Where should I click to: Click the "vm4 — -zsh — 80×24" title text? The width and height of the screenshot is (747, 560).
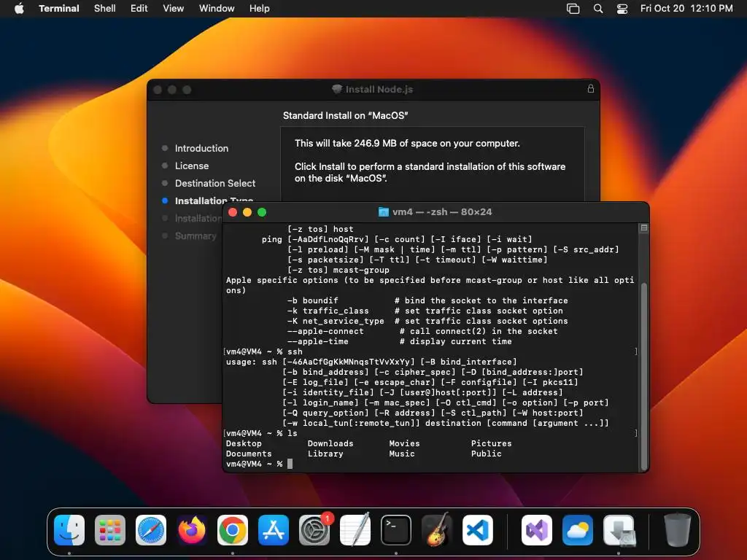[442, 212]
